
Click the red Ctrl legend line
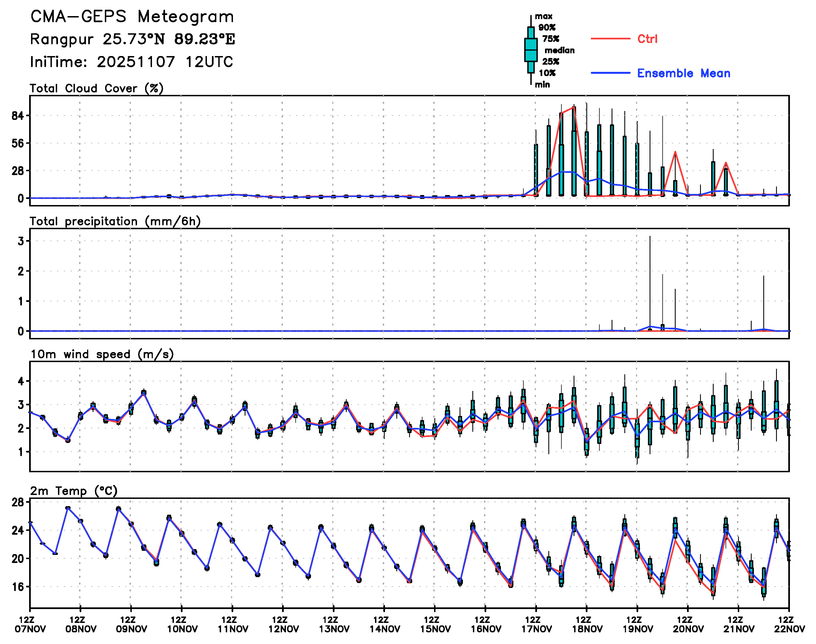[610, 39]
